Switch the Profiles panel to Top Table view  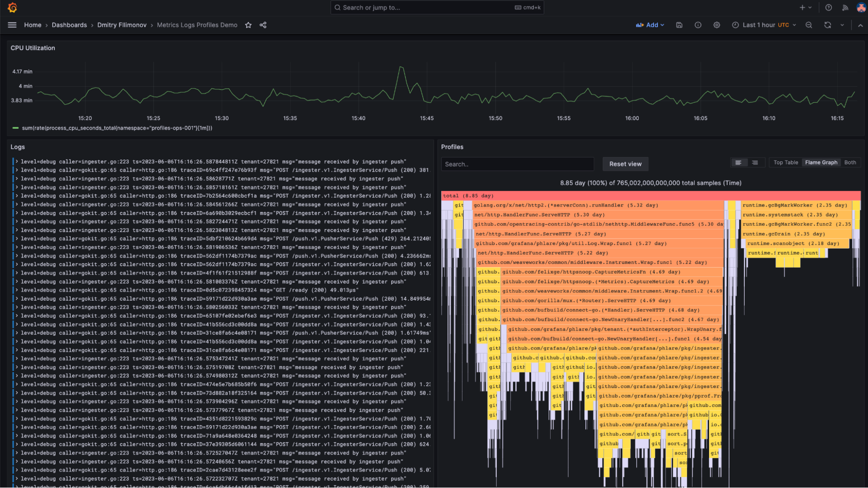[x=785, y=162]
